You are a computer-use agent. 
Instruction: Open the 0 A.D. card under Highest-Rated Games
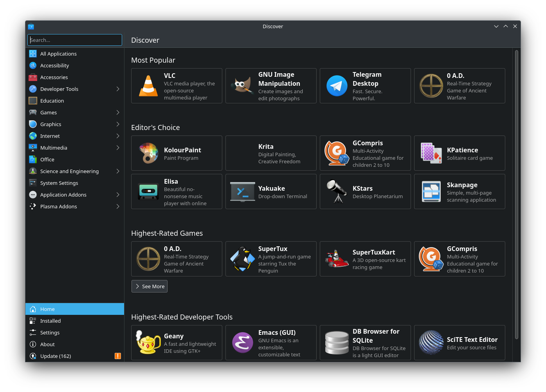pos(177,259)
